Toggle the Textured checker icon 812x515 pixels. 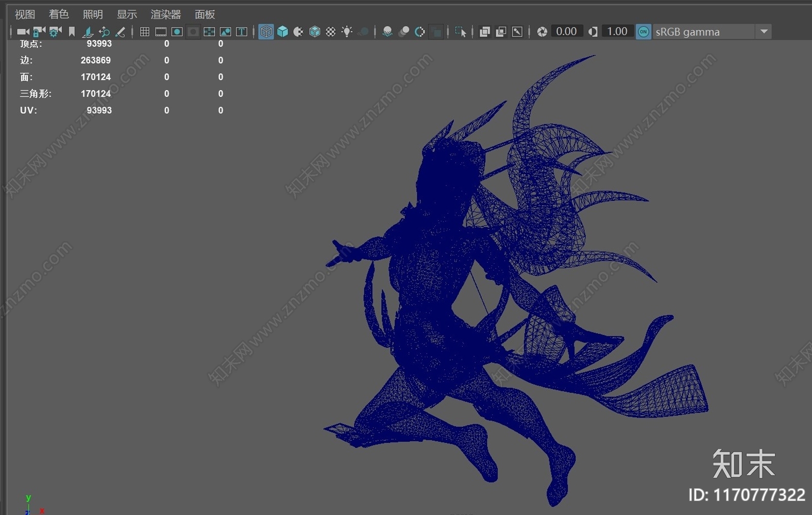pos(331,32)
